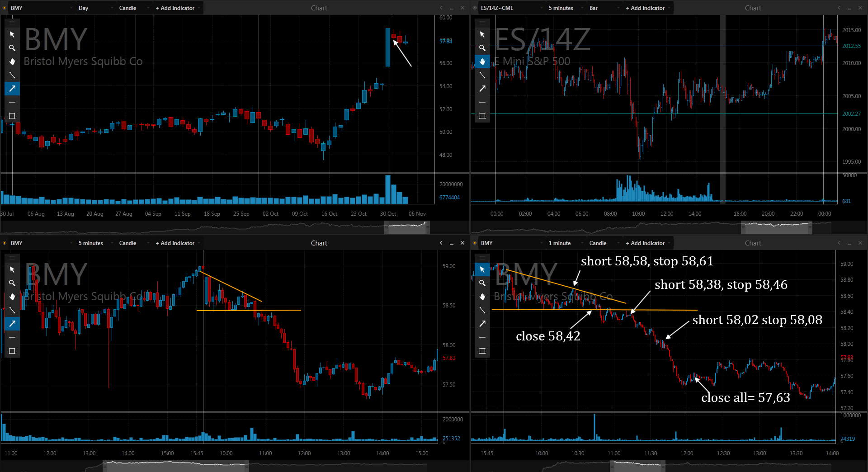Select the zoom magnifier in BMY 5 minutes chart

click(12, 283)
